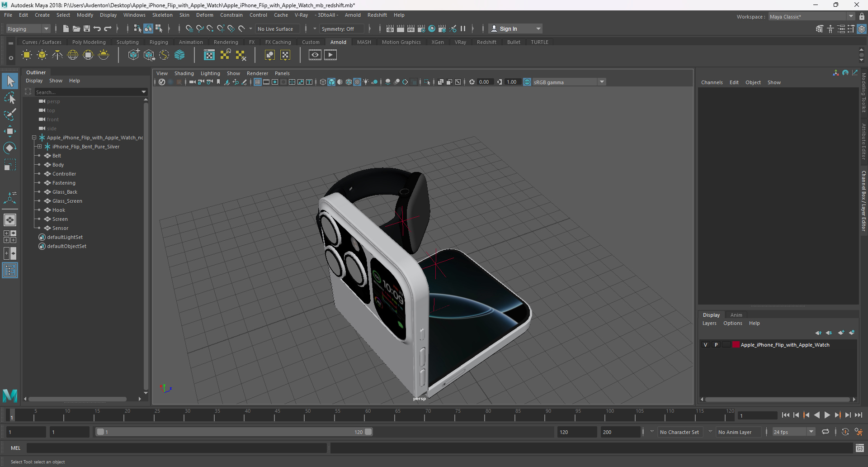This screenshot has width=868, height=467.
Task: Create an Arnold Area Light from shelf
Action: (x=27, y=55)
